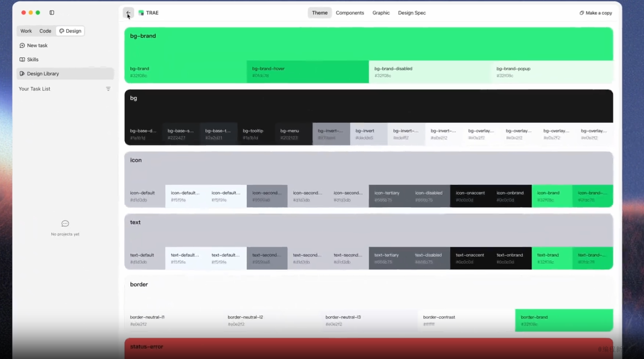Select the text-brand green swatch

coord(552,258)
